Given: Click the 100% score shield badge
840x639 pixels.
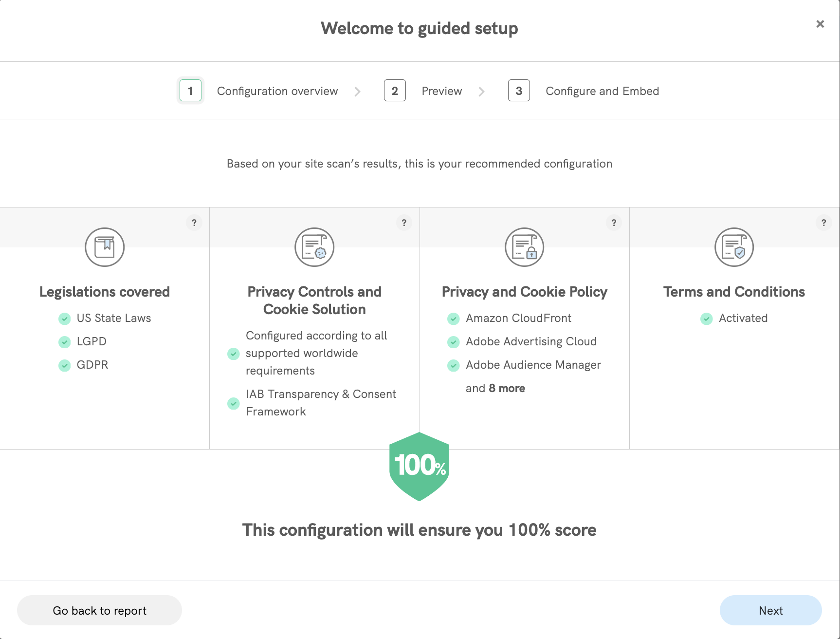Looking at the screenshot, I should coord(419,466).
